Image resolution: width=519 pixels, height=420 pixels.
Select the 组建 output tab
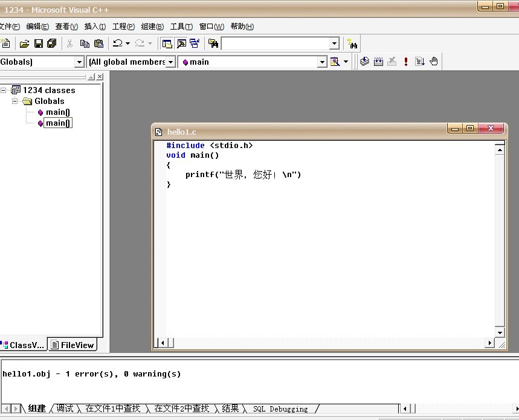[37, 409]
